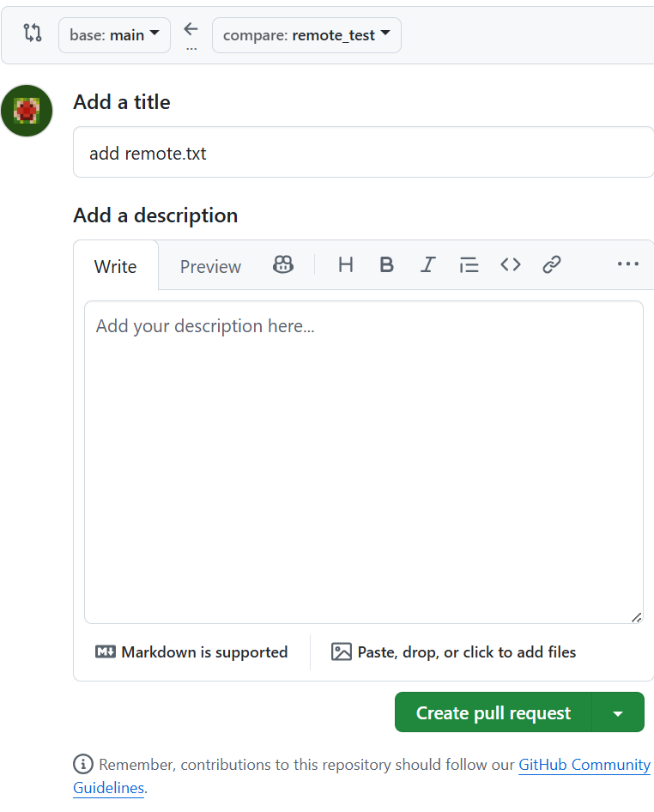The height and width of the screenshot is (812, 654).
Task: Insert code formatting with angle brackets icon
Action: click(511, 265)
